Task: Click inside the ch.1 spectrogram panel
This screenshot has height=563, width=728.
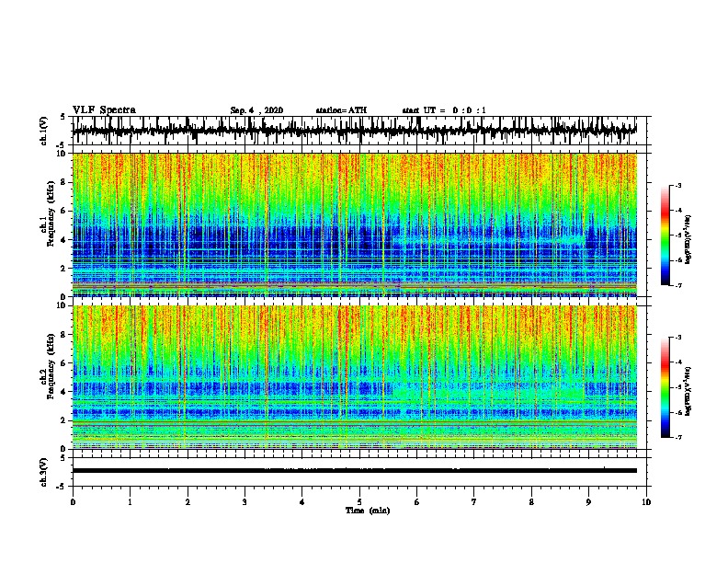Action: click(354, 224)
